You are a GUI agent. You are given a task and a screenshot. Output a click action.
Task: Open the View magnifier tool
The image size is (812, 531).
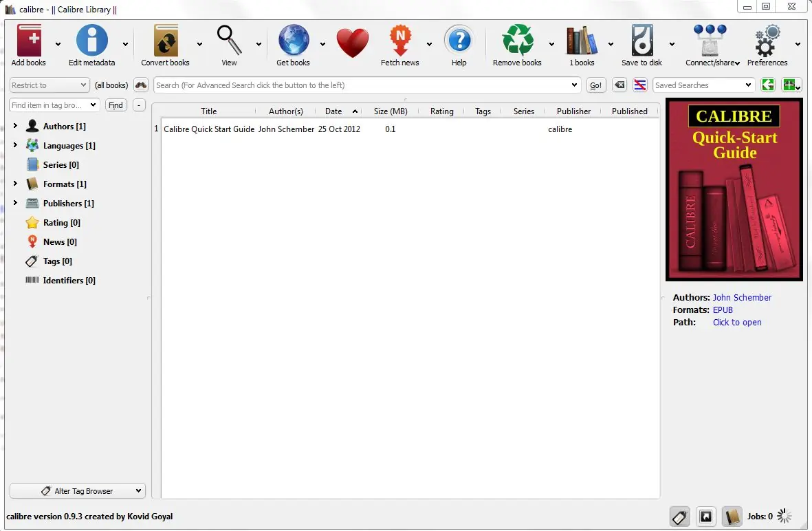point(229,41)
